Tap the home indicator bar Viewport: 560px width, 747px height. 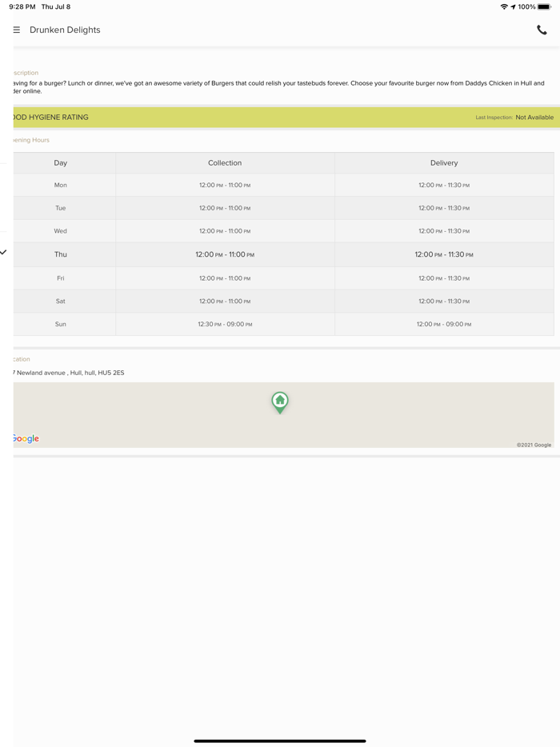click(x=280, y=741)
